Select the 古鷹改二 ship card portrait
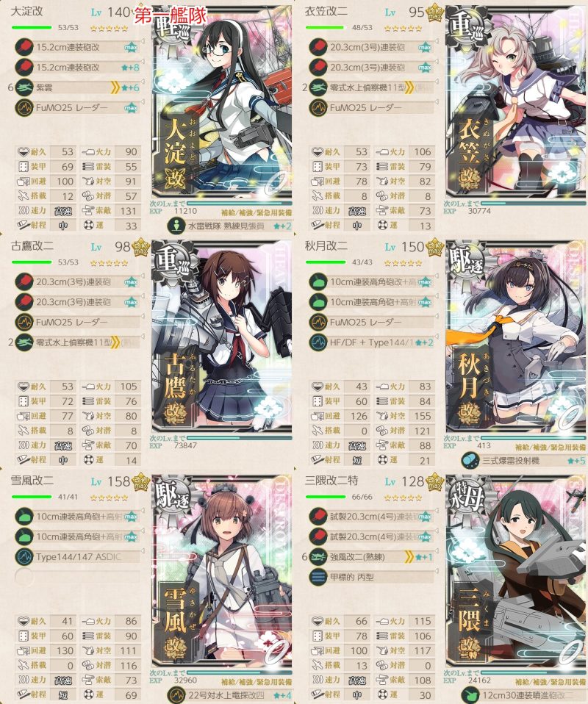 pos(222,337)
